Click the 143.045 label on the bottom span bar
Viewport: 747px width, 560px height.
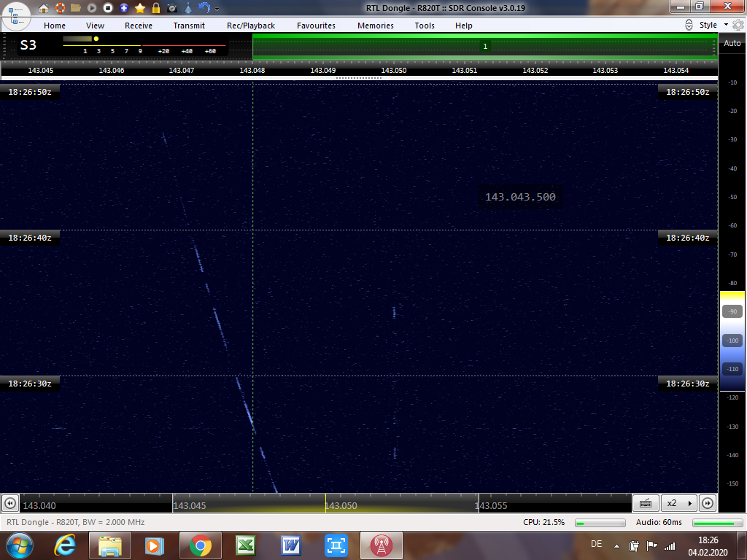coord(190,506)
